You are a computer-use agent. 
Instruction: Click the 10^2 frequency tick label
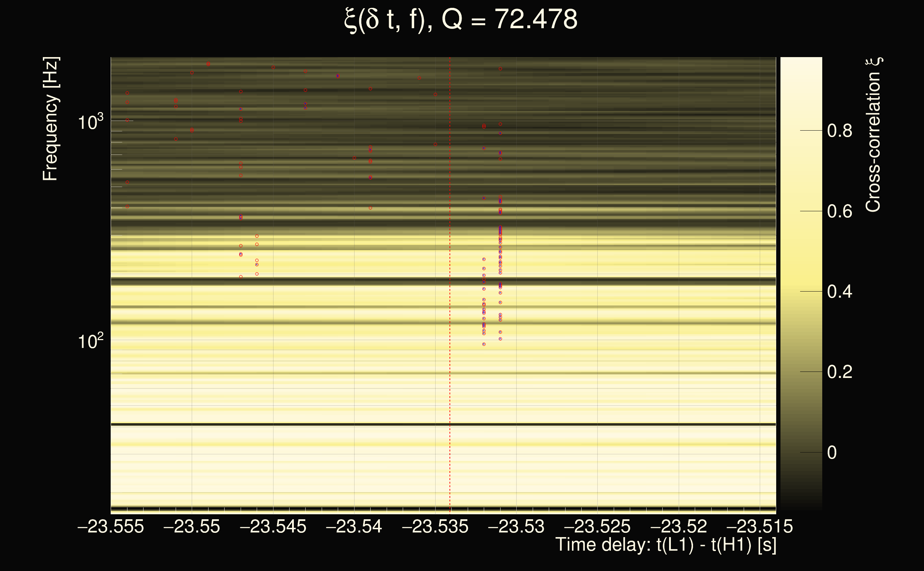[x=90, y=342]
